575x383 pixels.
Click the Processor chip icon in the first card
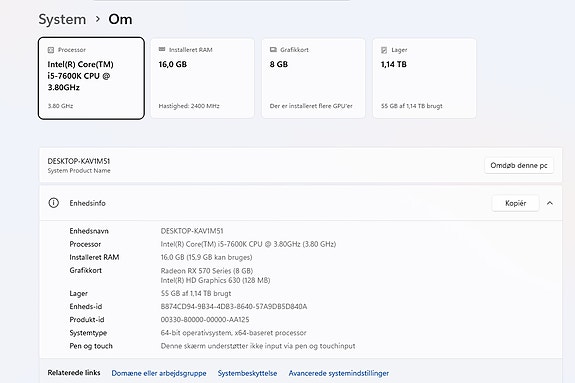coord(51,50)
